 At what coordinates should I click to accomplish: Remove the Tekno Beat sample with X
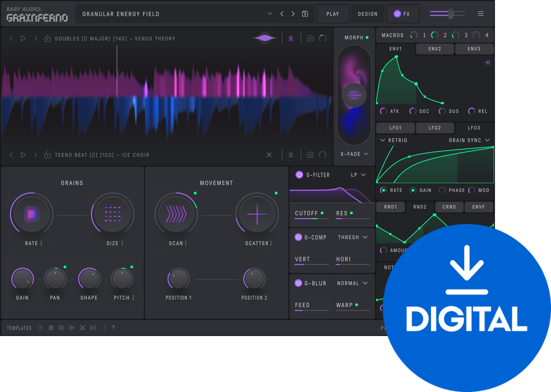(x=269, y=155)
